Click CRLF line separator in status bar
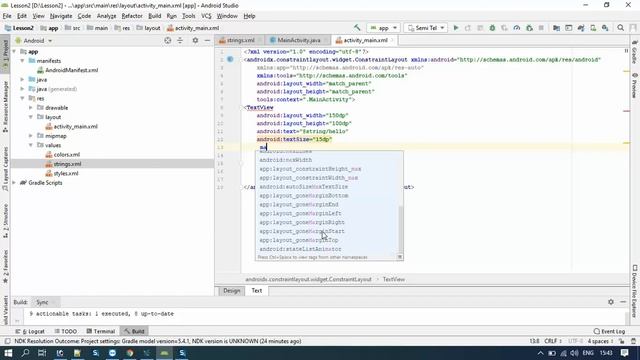Image resolution: width=640 pixels, height=360 pixels. [553, 341]
